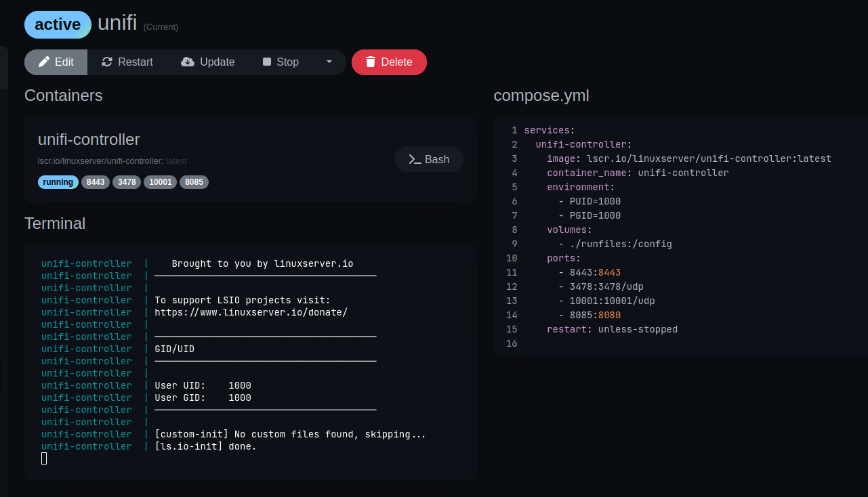Click the 'Containers' section heading
Screen dimensions: 868x497
[64, 95]
